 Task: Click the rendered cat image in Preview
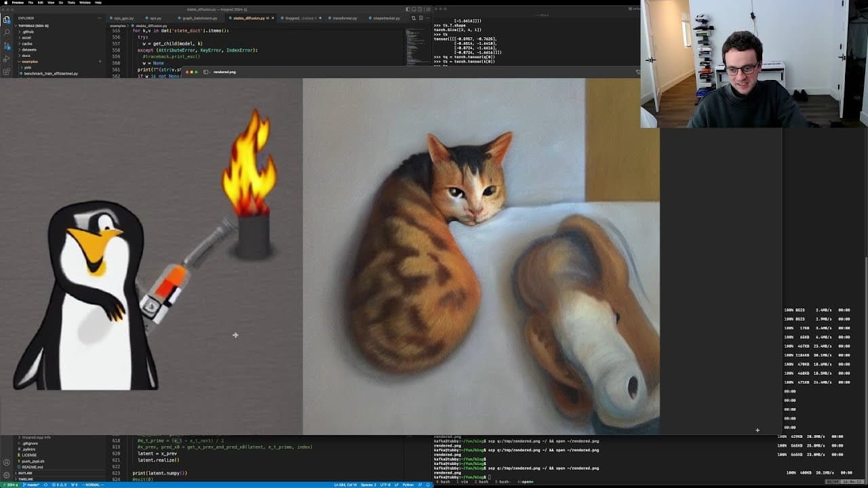pyautogui.click(x=481, y=256)
